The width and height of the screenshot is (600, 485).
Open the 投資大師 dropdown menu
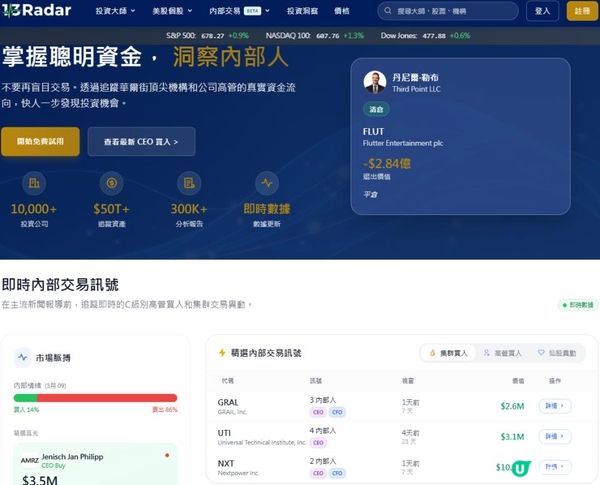[x=115, y=11]
